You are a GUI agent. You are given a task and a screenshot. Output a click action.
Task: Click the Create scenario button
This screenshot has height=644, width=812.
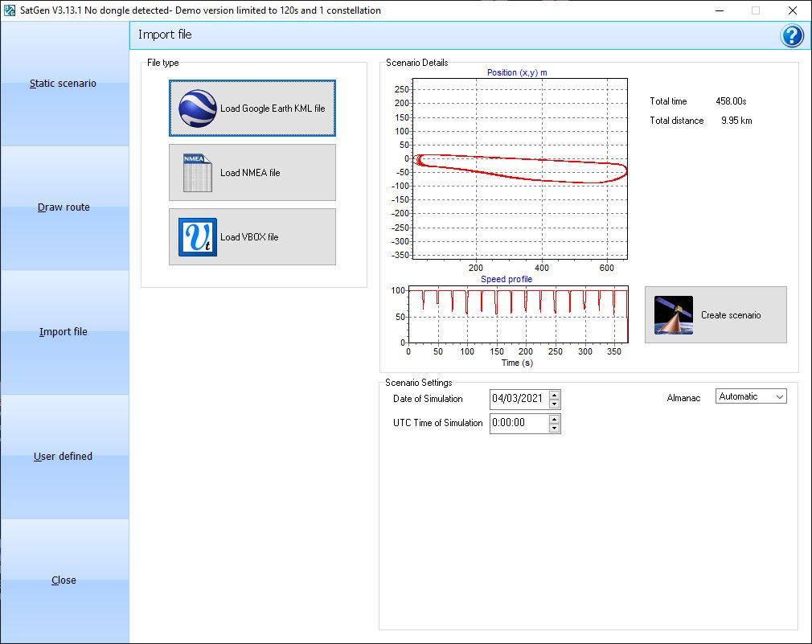[x=715, y=314]
